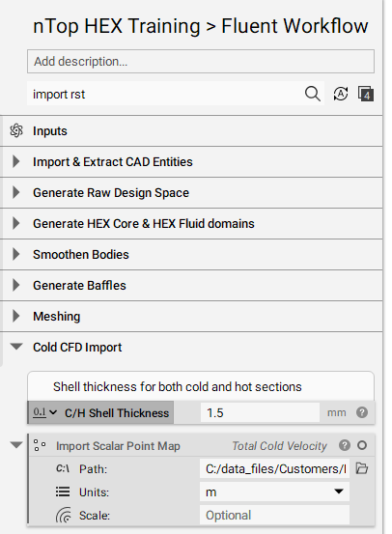Click the Inputs section icon

pos(16,130)
